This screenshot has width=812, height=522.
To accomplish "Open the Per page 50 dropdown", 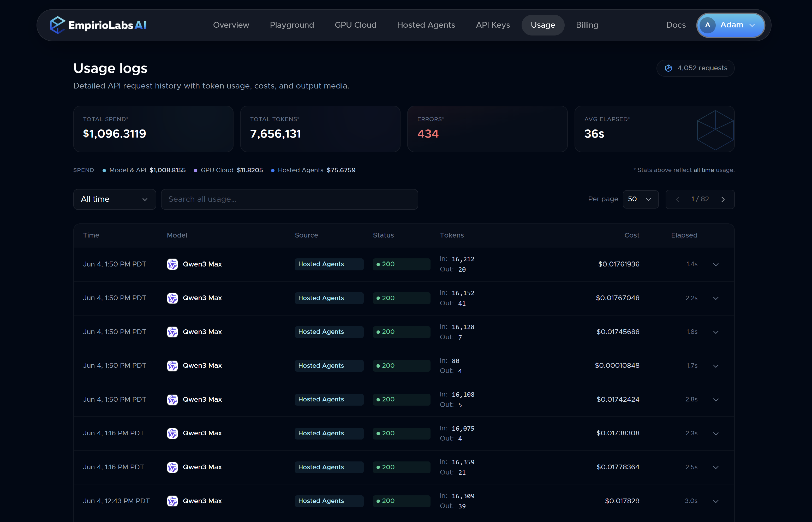I will [641, 199].
